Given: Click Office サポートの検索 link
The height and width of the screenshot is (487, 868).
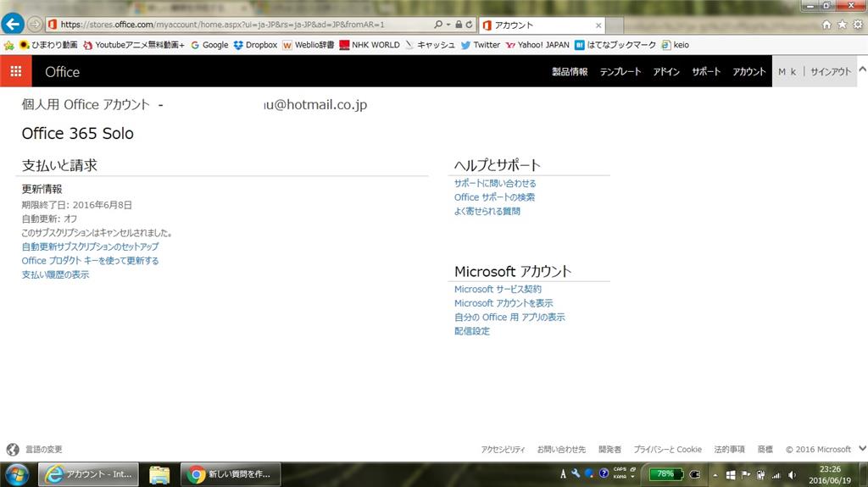Looking at the screenshot, I should 494,197.
